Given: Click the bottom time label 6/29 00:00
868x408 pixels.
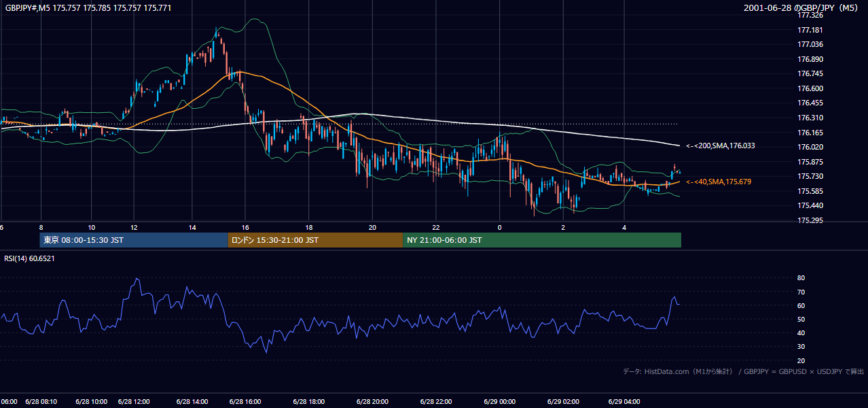Looking at the screenshot, I should pos(499,401).
